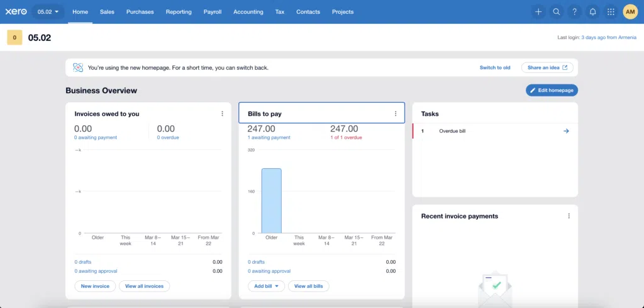Open the Contacts menu
The height and width of the screenshot is (308, 644).
click(x=308, y=12)
